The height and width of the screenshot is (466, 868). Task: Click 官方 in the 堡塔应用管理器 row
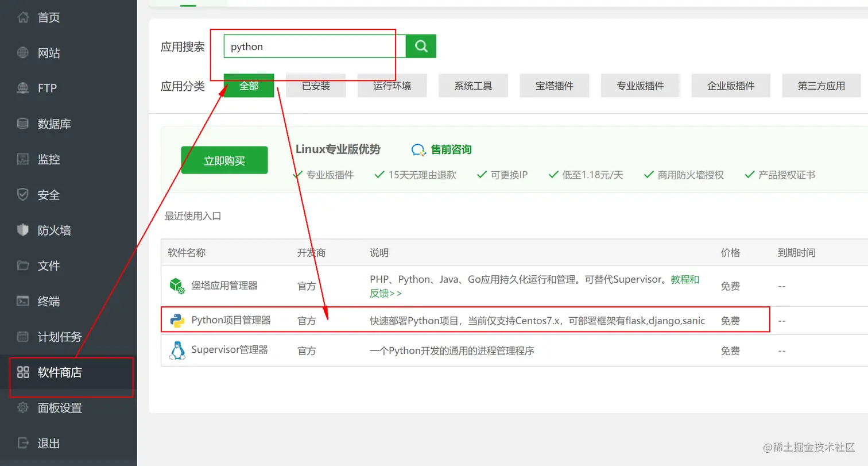pyautogui.click(x=307, y=286)
